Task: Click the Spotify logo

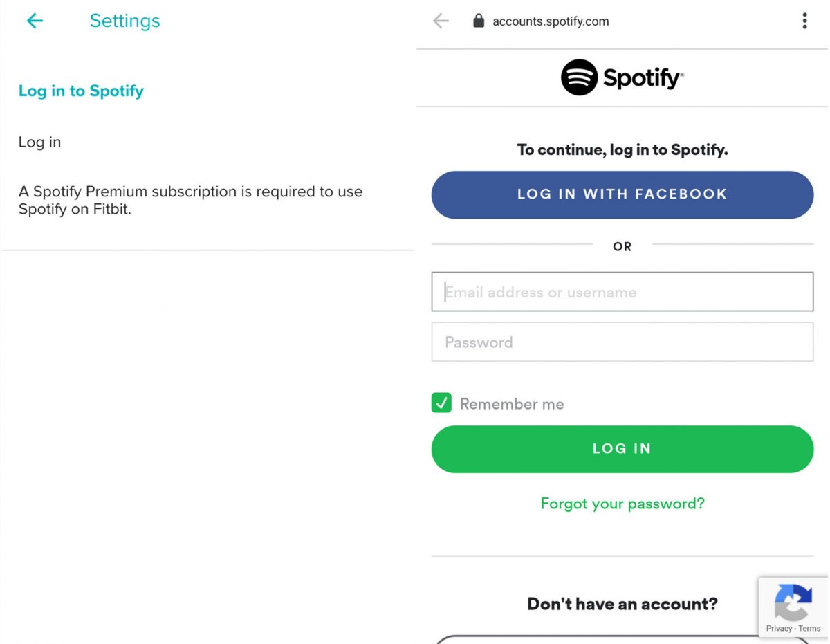Action: pyautogui.click(x=621, y=77)
